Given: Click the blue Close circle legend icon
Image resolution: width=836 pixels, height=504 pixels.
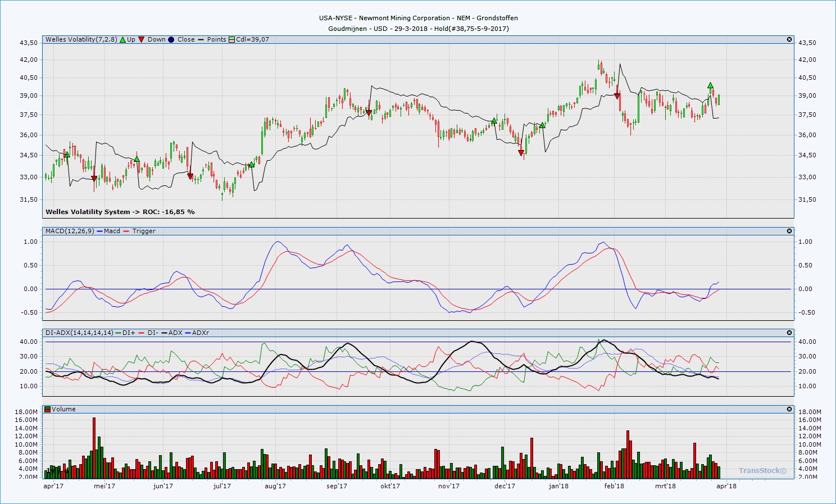Looking at the screenshot, I should pyautogui.click(x=171, y=39).
